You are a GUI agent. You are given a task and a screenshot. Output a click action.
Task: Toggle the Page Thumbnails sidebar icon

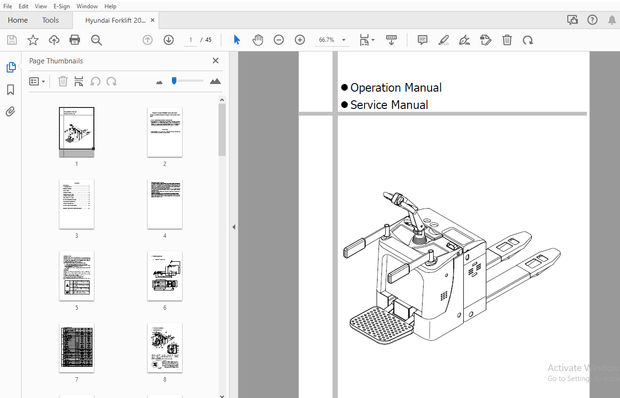coord(11,67)
